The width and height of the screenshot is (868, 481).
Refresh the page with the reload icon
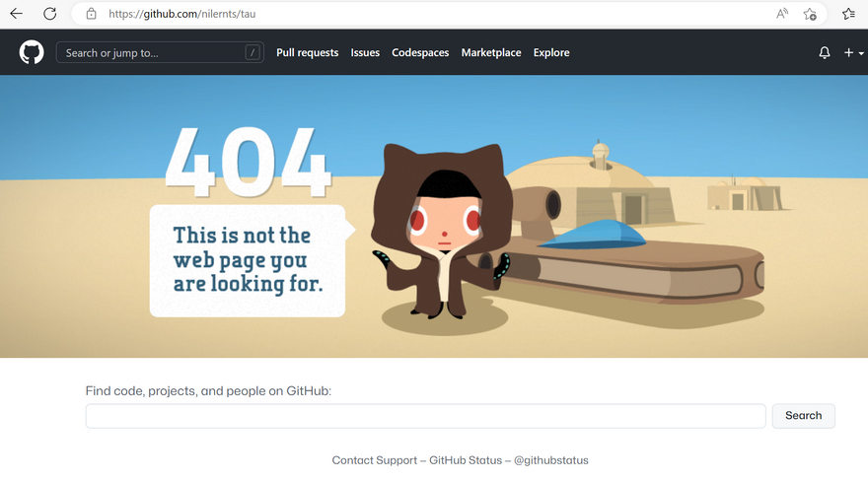(49, 14)
